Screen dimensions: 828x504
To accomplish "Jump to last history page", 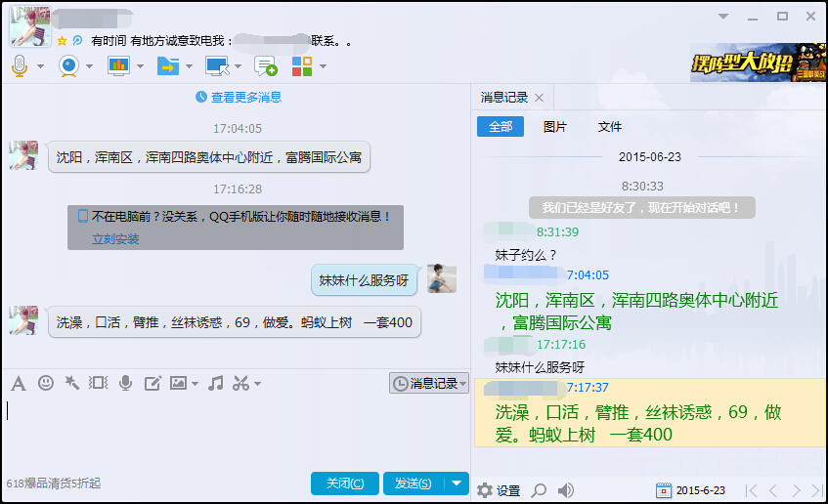I will coord(818,490).
